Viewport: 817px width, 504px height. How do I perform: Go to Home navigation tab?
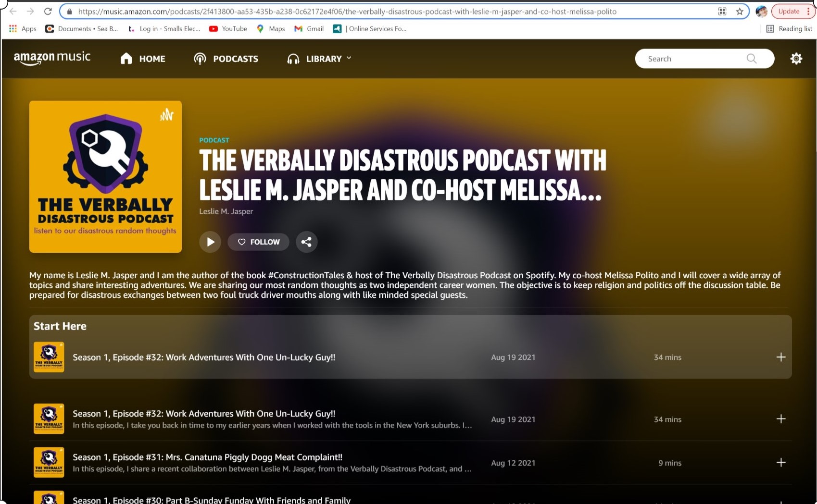click(x=143, y=59)
